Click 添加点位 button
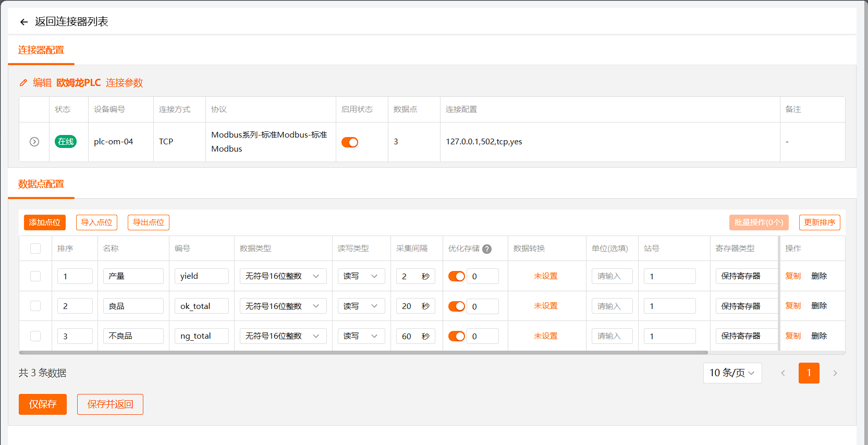 coord(45,222)
